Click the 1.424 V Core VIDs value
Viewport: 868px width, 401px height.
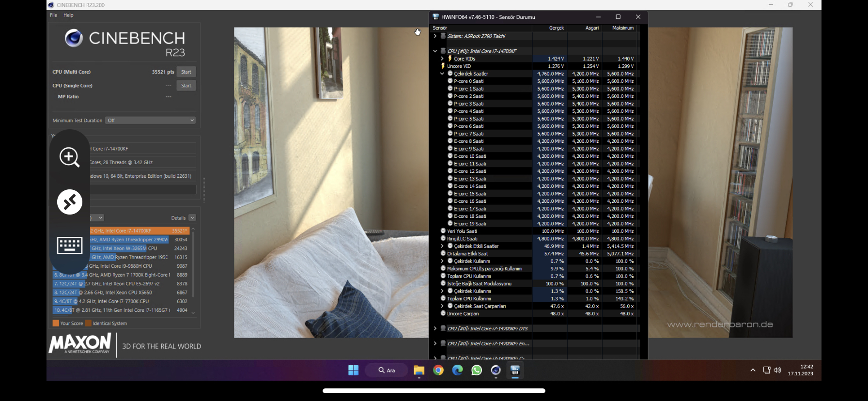pos(556,59)
